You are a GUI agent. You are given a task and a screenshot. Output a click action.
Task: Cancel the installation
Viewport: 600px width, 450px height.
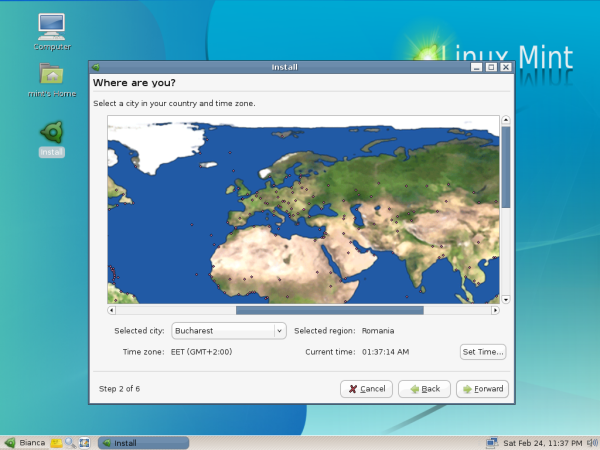(x=366, y=388)
